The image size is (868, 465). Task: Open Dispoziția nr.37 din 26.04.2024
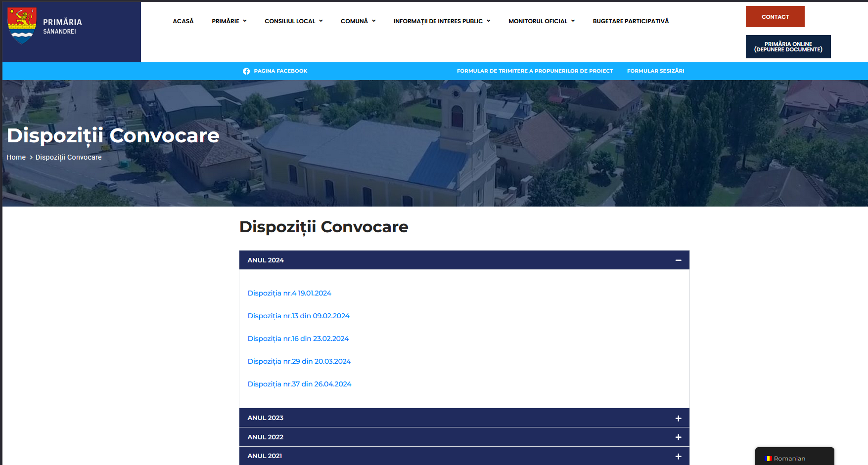[x=299, y=384]
